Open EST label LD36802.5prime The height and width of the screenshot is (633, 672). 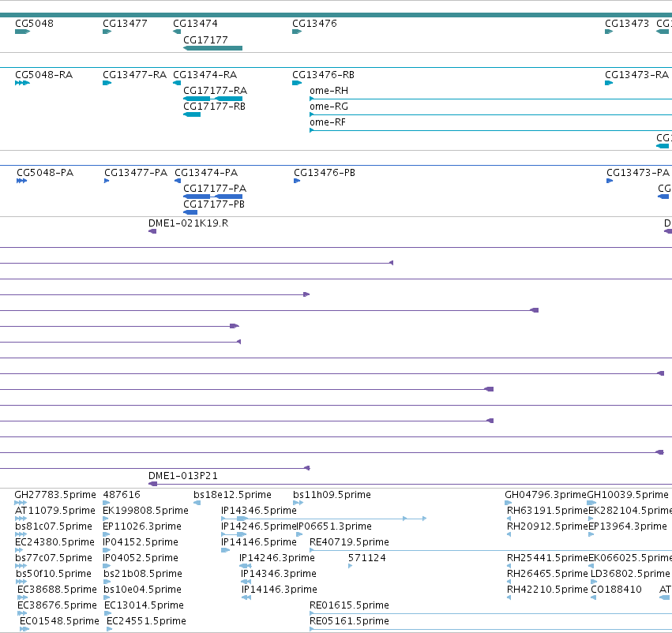pos(630,575)
